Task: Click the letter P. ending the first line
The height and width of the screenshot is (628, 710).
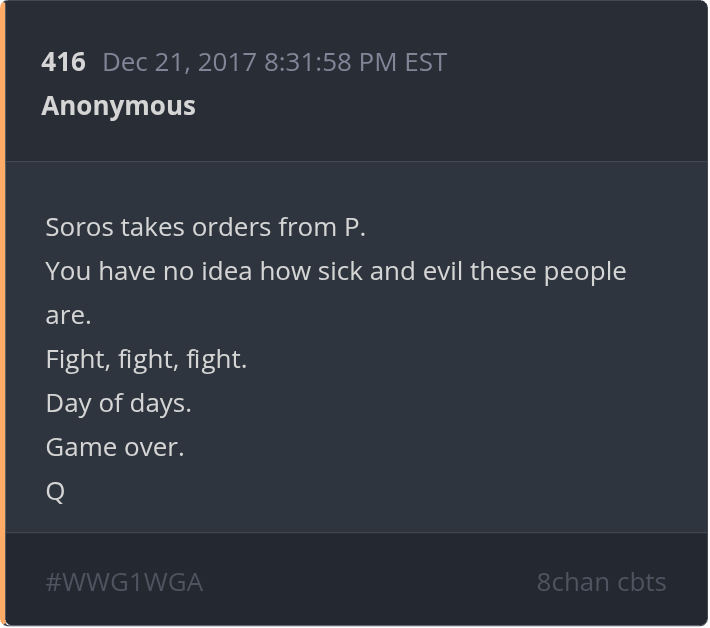Action: (355, 227)
